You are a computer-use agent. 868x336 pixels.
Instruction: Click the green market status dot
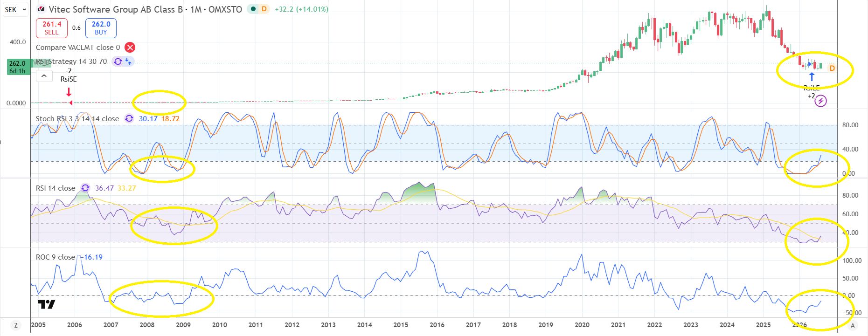coord(253,9)
